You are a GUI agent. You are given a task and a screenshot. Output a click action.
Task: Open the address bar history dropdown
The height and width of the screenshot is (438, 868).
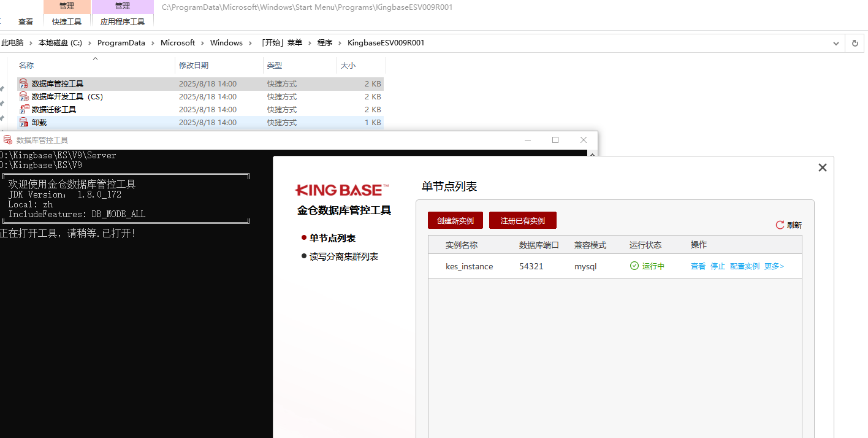click(x=836, y=43)
